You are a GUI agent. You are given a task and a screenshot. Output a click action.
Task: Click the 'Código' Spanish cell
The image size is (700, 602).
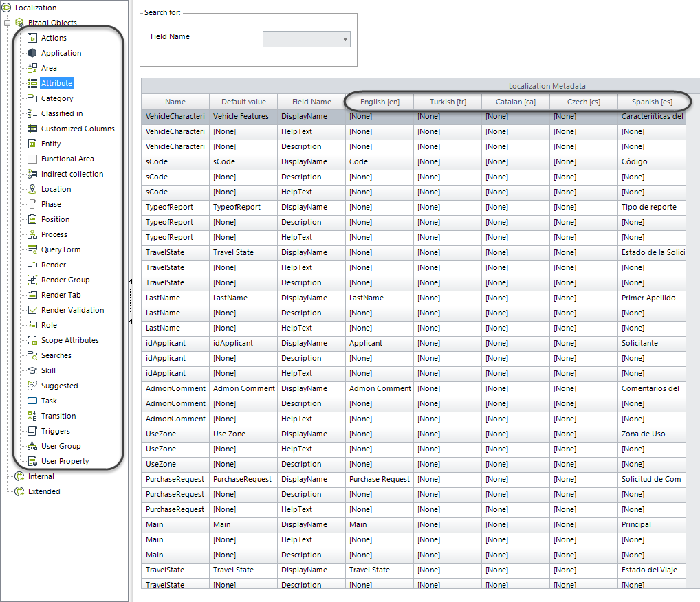[x=652, y=162]
